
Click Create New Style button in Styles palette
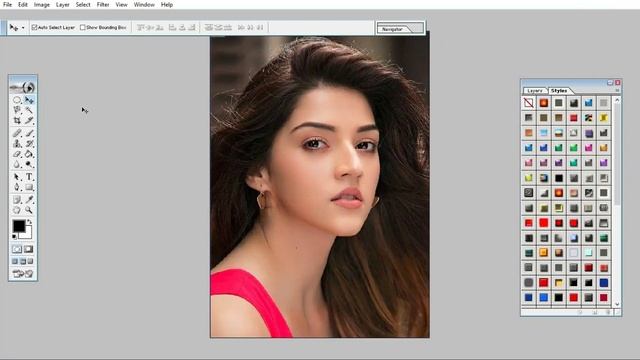tap(595, 312)
